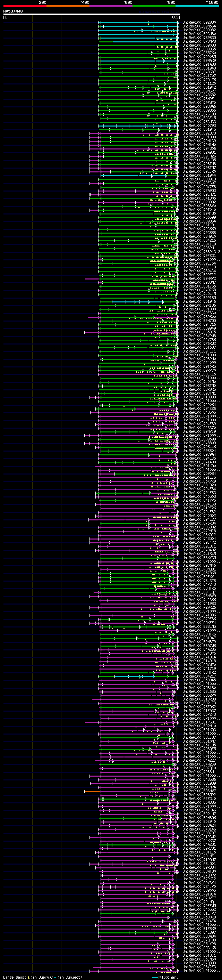The width and height of the screenshot is (222, 980).
Task: Open hit UniRef100_Q9SQF5
Action: click(x=199, y=749)
